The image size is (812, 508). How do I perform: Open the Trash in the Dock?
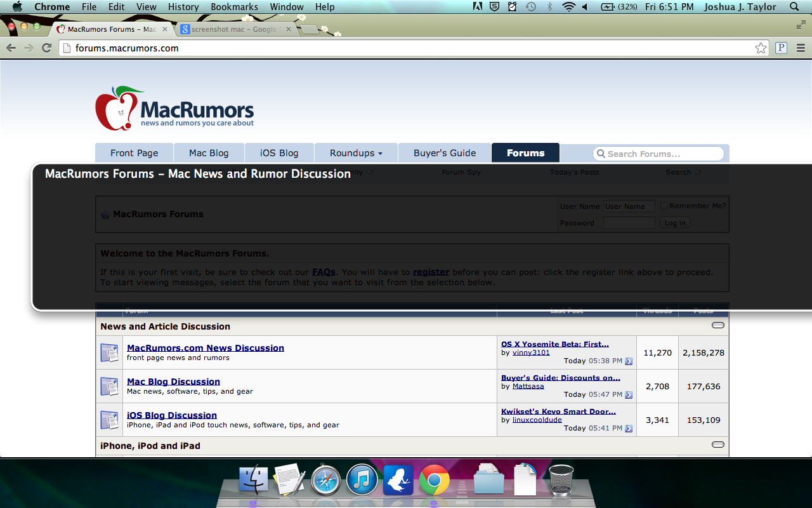pyautogui.click(x=561, y=479)
